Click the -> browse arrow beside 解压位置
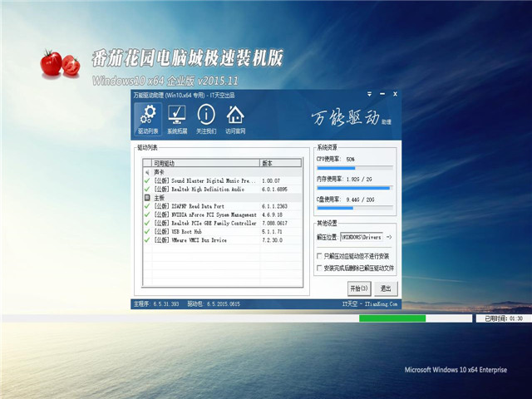532x399 pixels. [x=389, y=237]
